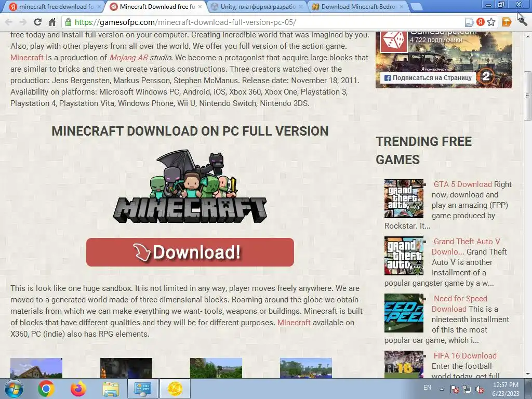Click the page vertical scrollbar thumb
The height and width of the screenshot is (399, 532).
pyautogui.click(x=528, y=96)
